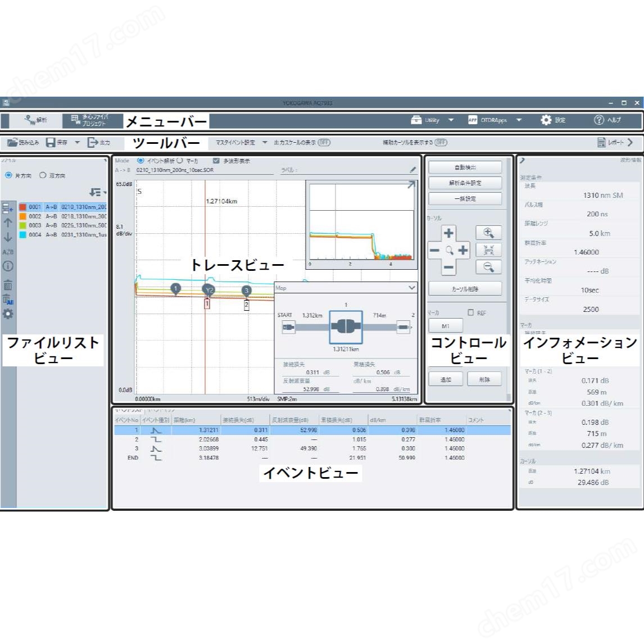Collapse the Map panel chevron

pos(411,288)
